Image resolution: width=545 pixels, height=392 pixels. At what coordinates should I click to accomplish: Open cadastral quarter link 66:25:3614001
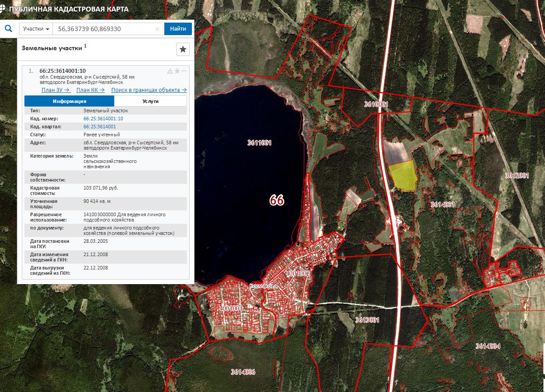(x=99, y=127)
